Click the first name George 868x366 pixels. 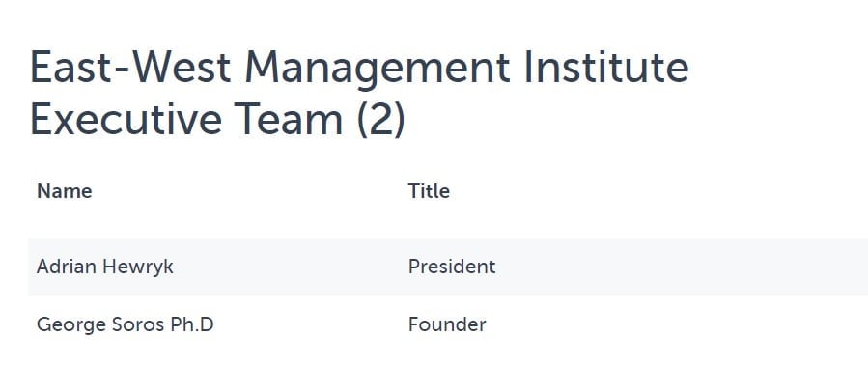70,324
